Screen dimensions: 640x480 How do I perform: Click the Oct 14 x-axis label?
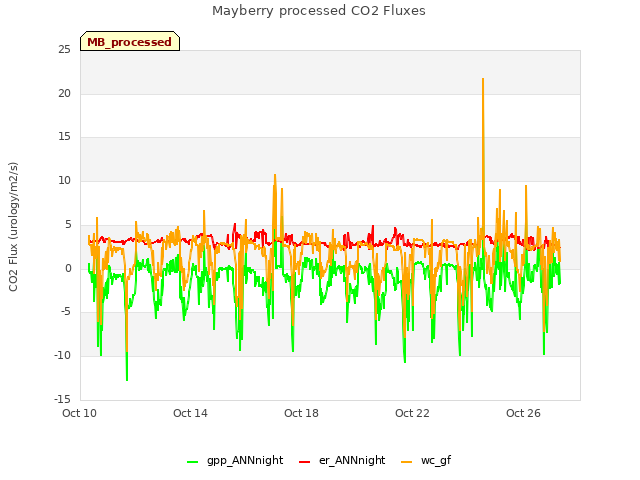click(x=190, y=413)
